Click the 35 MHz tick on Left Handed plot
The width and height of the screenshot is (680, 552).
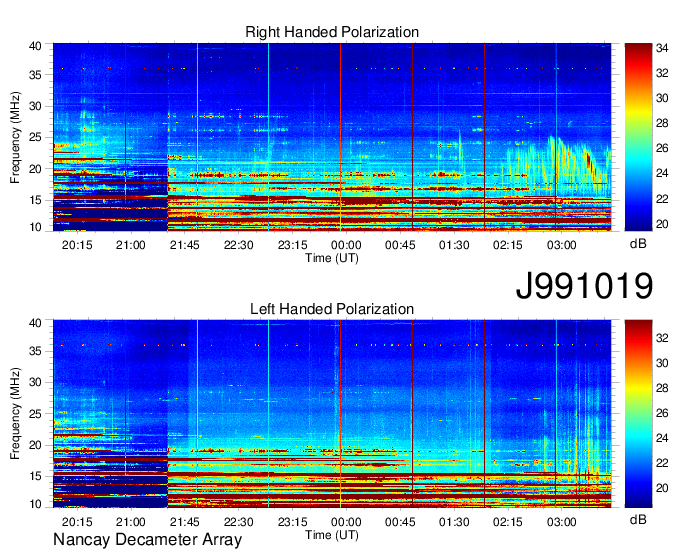(x=35, y=351)
